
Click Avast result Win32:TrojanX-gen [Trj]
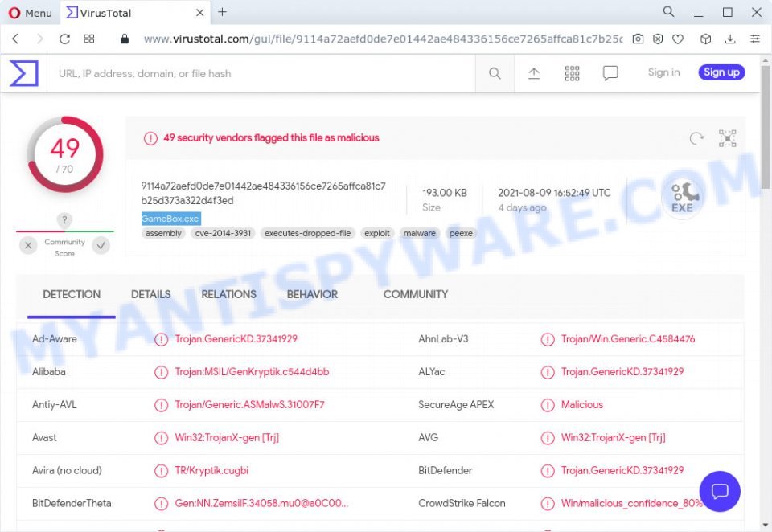(x=227, y=437)
